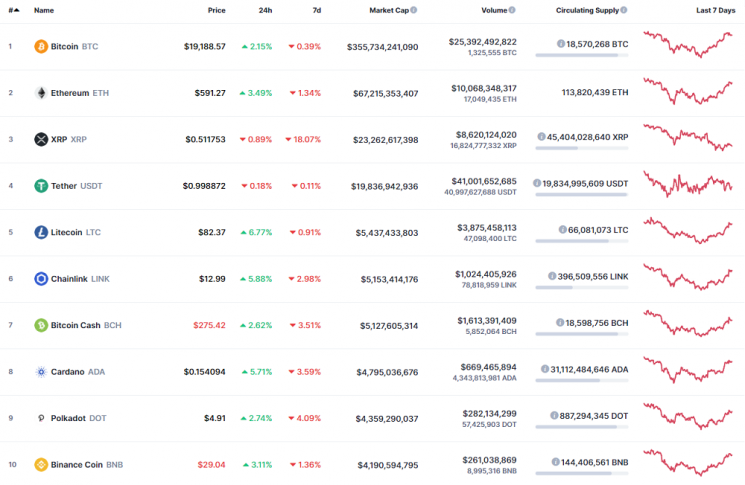The image size is (745, 485).
Task: Click the Polkadot logo icon
Action: click(41, 418)
